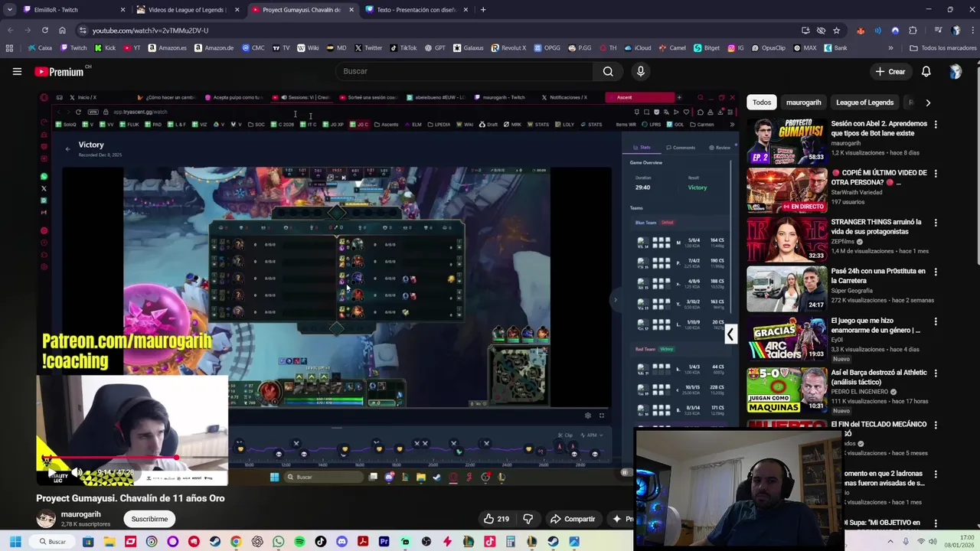Dislike the Proyect Gumayusi video
The image size is (980, 551).
pos(528,519)
